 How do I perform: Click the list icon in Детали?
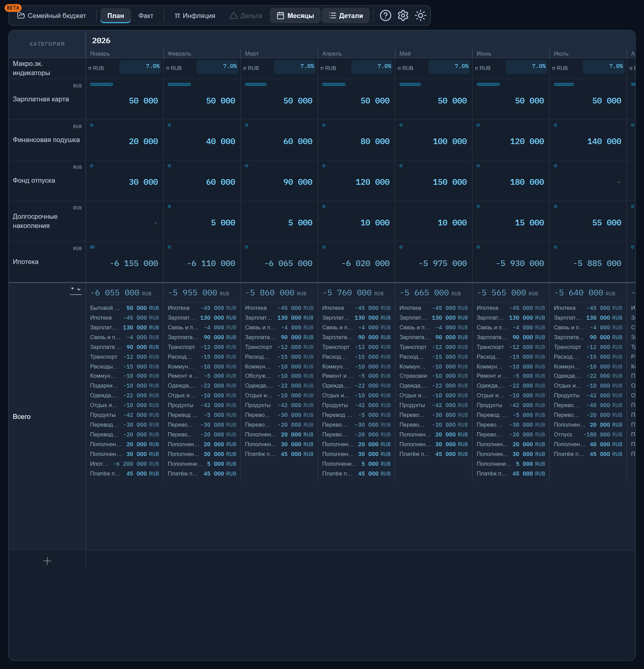[x=332, y=16]
